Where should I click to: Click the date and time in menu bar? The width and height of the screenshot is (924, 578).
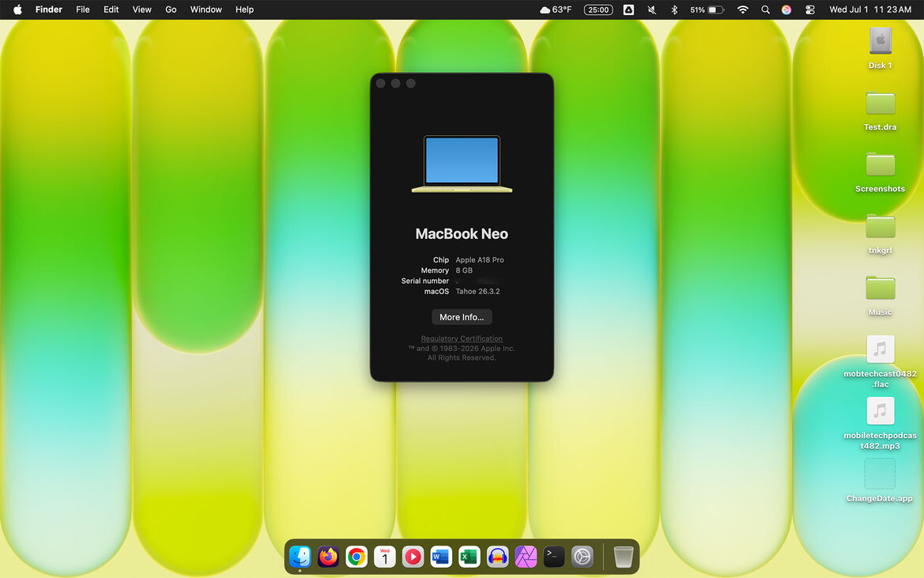pos(870,9)
